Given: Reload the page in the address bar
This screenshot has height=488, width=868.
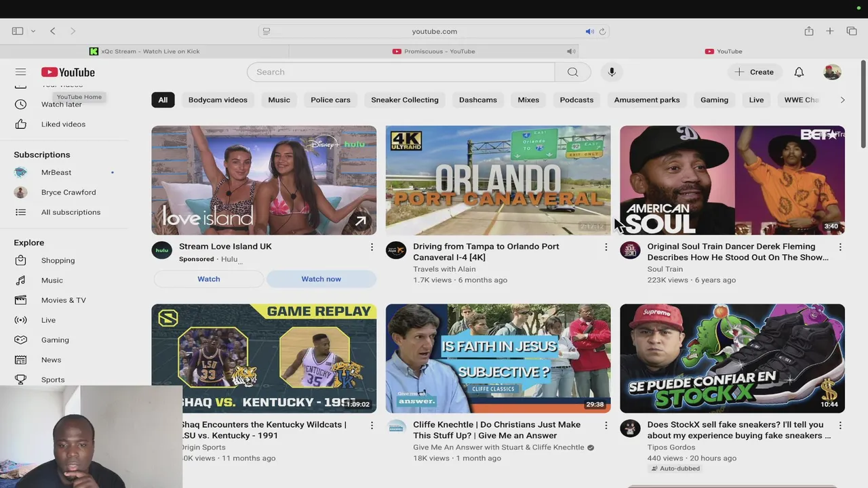Looking at the screenshot, I should [x=602, y=31].
